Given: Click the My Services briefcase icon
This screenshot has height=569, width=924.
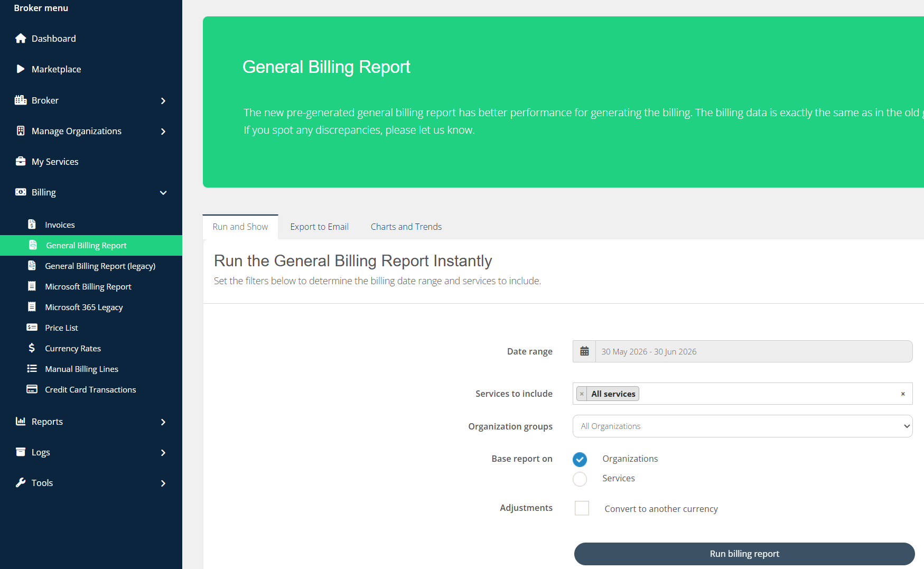Looking at the screenshot, I should (x=21, y=161).
